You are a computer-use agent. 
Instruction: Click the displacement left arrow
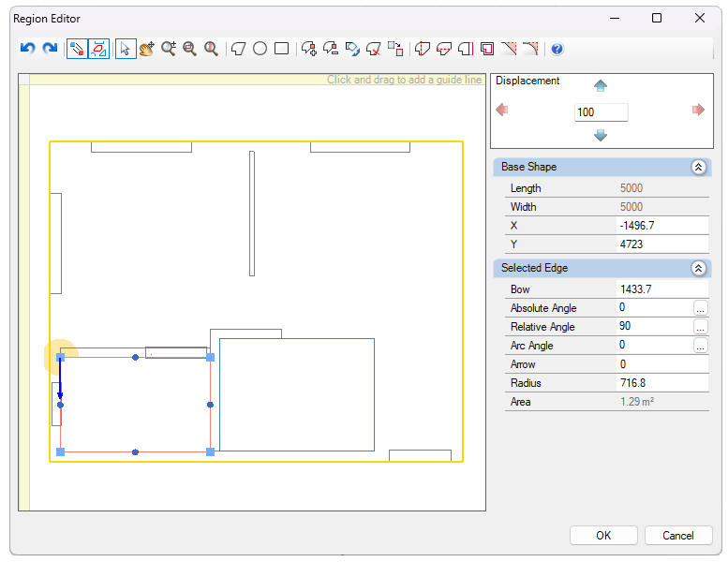click(502, 110)
